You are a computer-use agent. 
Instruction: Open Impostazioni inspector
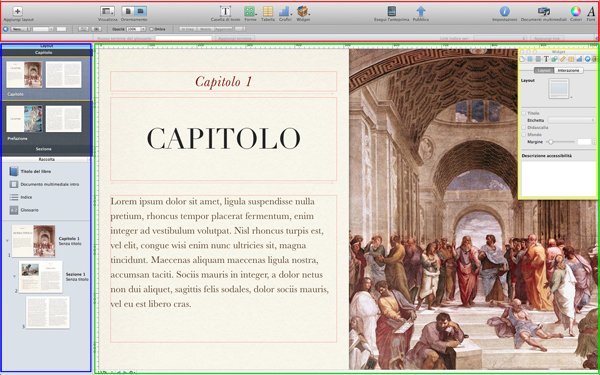505,11
